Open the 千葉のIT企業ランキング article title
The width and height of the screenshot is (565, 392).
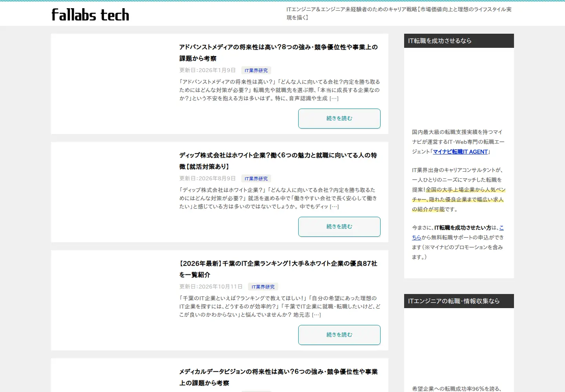[x=278, y=269]
